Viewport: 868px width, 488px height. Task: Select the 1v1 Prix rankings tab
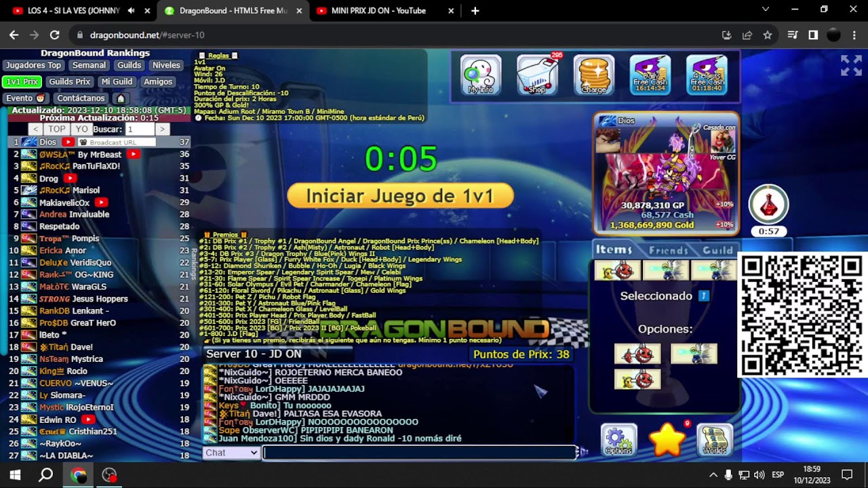(x=22, y=82)
